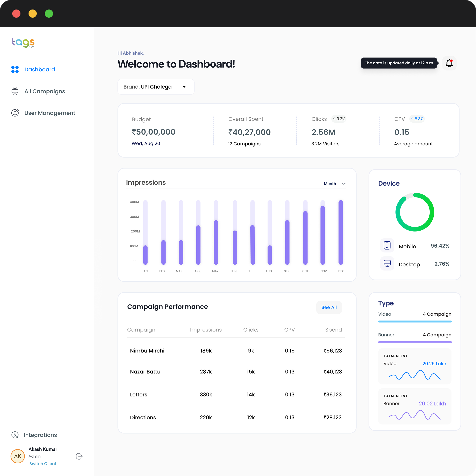Click the Month dropdown chevron arrow
The height and width of the screenshot is (476, 476).
pyautogui.click(x=344, y=184)
